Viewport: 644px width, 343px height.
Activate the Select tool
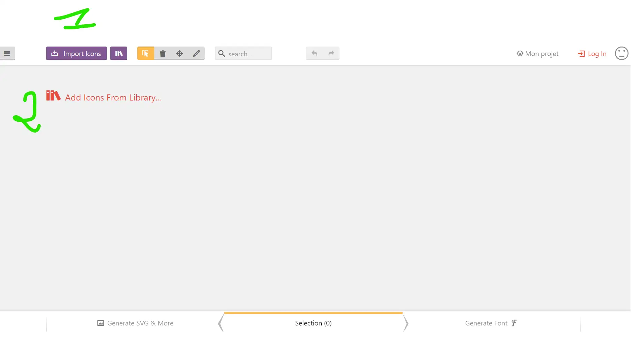(146, 54)
